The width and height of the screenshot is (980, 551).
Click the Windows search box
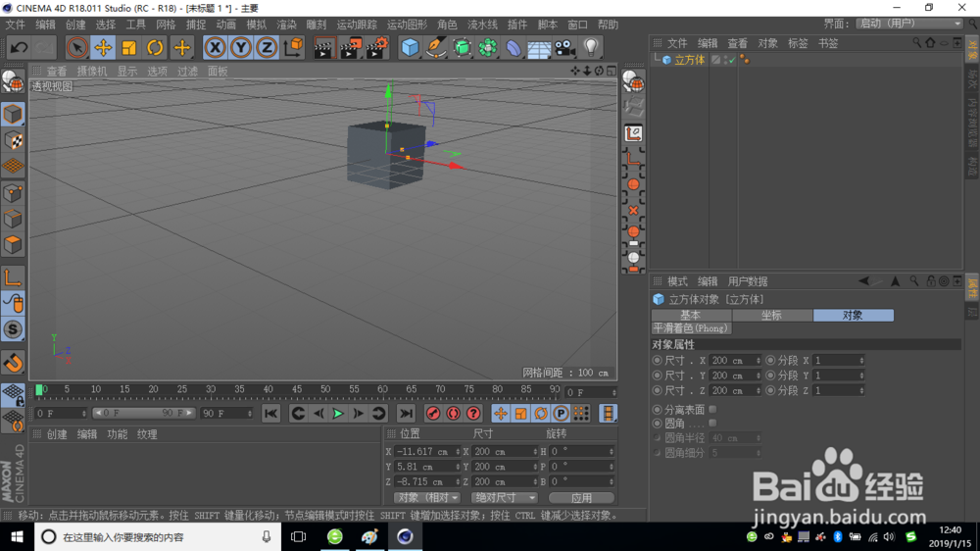click(x=158, y=536)
